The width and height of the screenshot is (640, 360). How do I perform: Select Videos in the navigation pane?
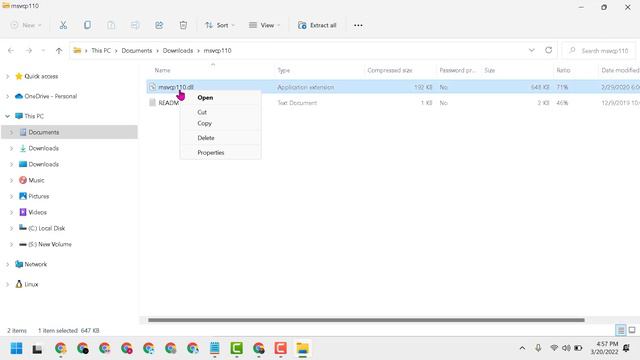[x=38, y=212]
